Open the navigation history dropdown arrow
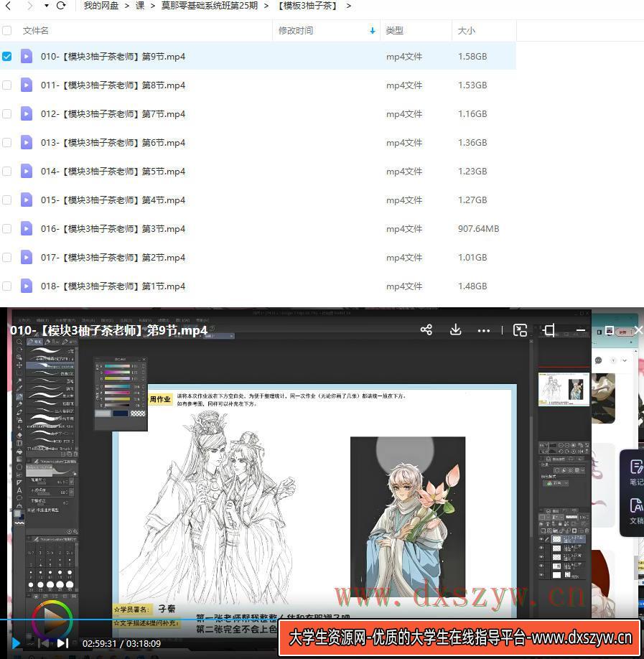 point(46,6)
